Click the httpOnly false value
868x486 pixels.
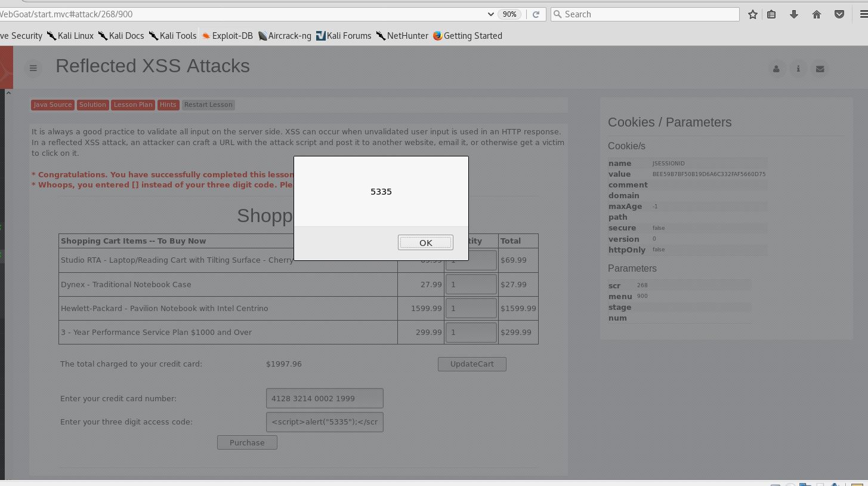pos(659,250)
